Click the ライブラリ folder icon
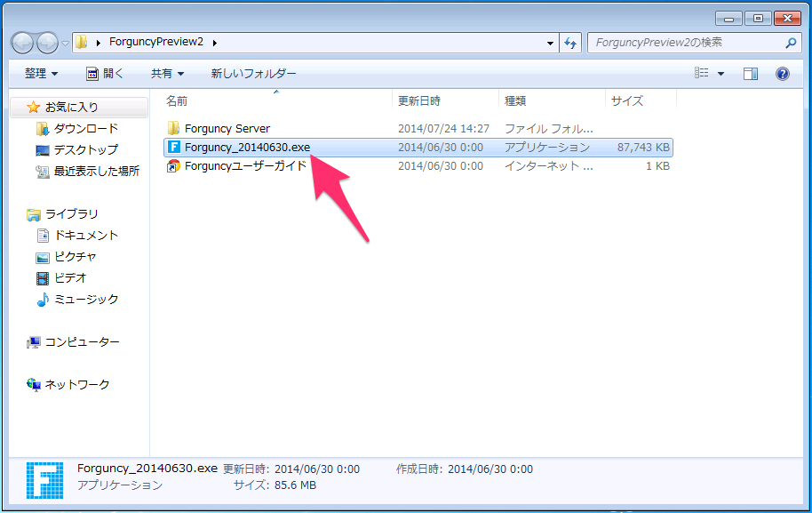The width and height of the screenshot is (812, 513). coord(34,214)
